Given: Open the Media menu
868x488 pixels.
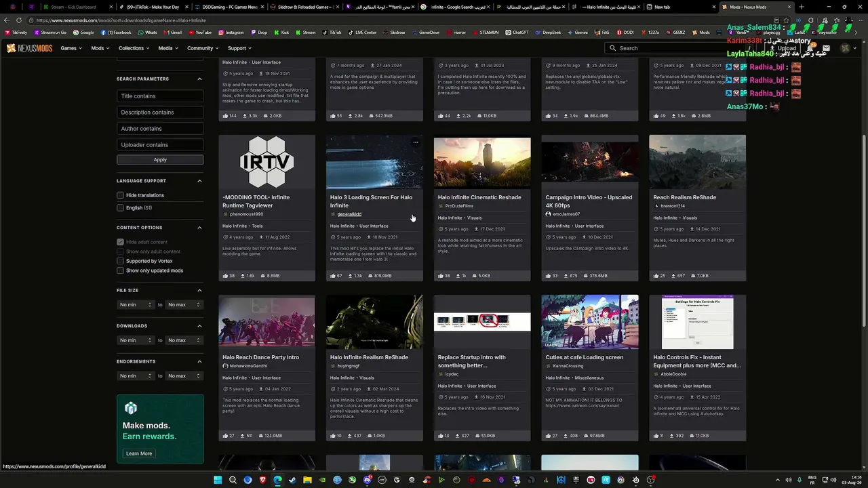Looking at the screenshot, I should point(168,48).
